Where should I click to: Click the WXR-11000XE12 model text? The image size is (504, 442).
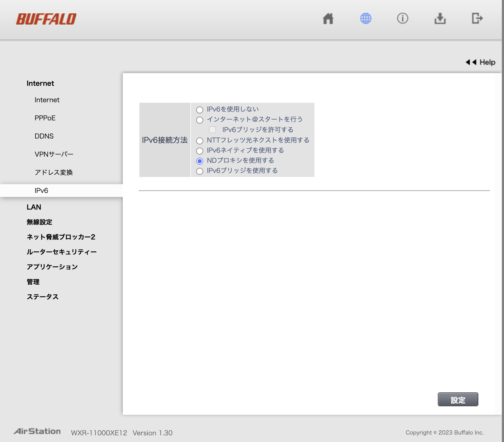99,433
